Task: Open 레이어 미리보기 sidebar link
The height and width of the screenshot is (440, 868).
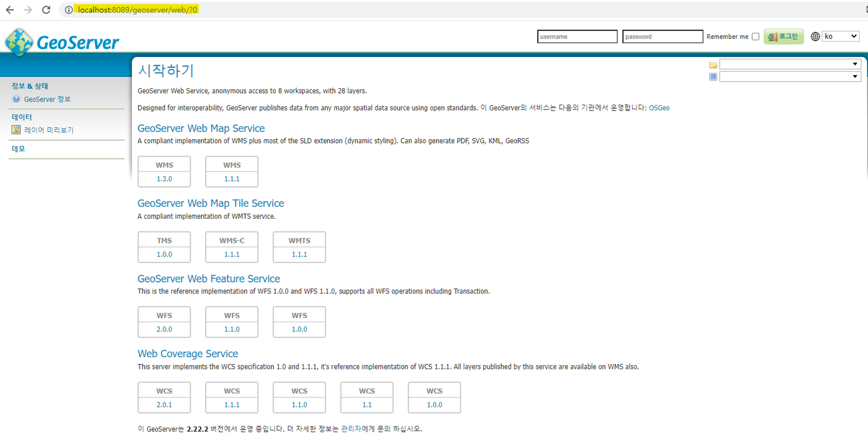Action: pos(49,130)
